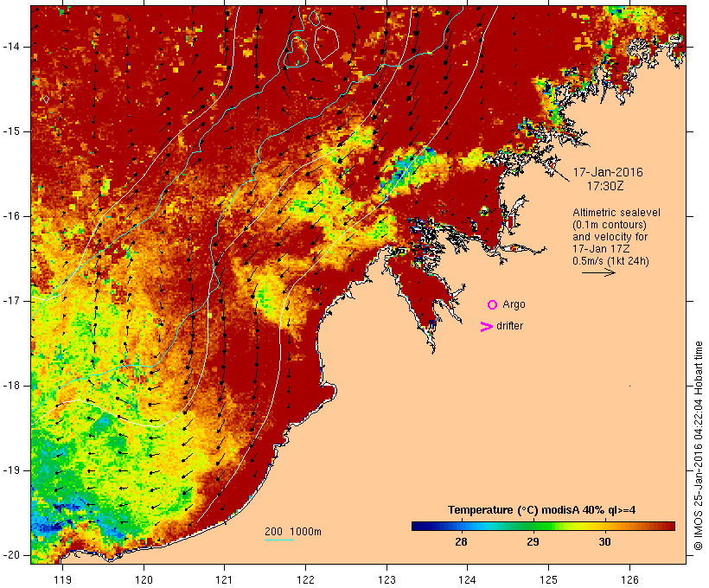This screenshot has width=709, height=588.
Task: Click the 'and velocity for' caption line
Action: point(610,237)
